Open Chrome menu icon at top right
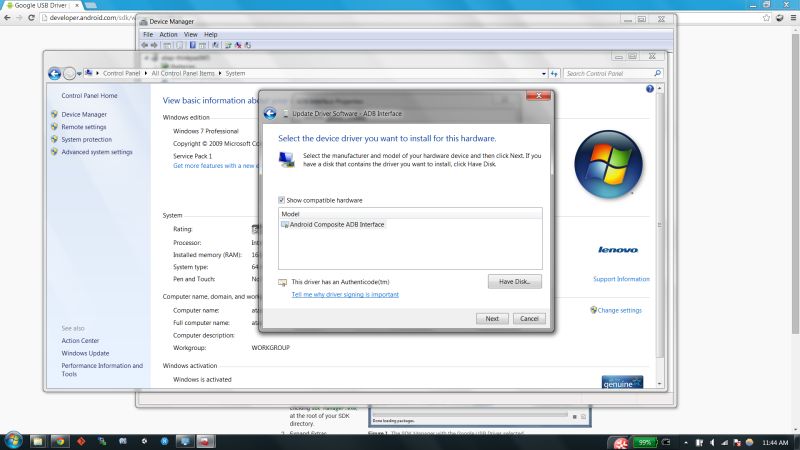 (793, 17)
